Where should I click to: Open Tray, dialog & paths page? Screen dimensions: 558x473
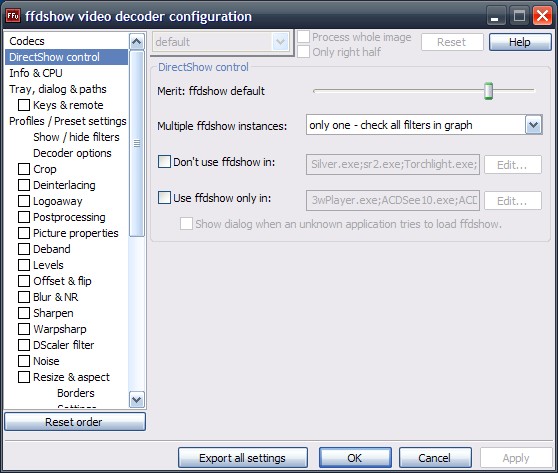click(x=58, y=89)
